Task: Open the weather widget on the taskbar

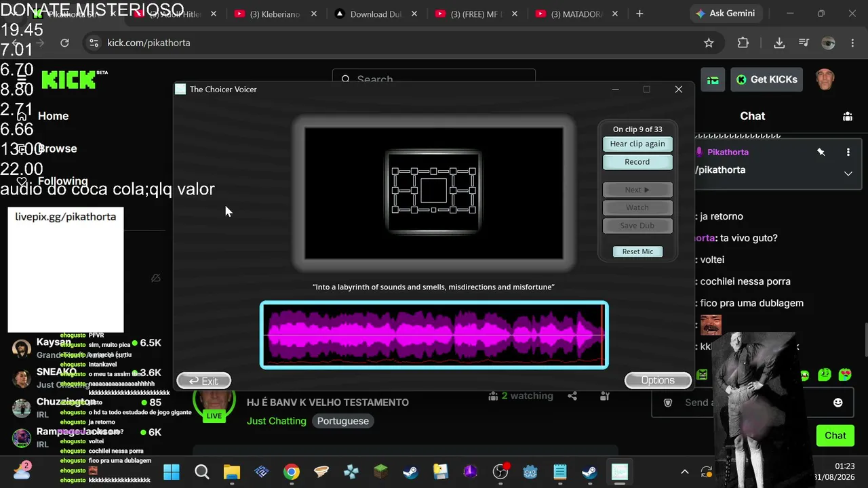Action: (x=21, y=471)
